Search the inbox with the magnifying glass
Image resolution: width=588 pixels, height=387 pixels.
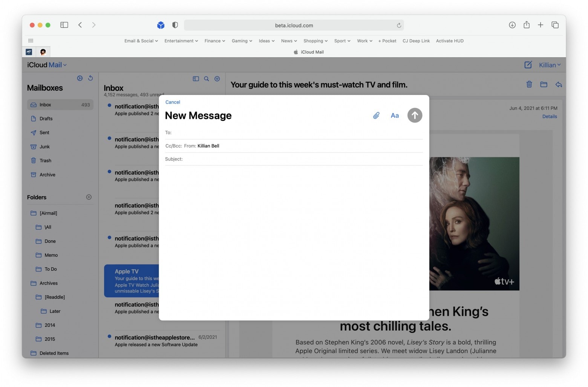(206, 79)
